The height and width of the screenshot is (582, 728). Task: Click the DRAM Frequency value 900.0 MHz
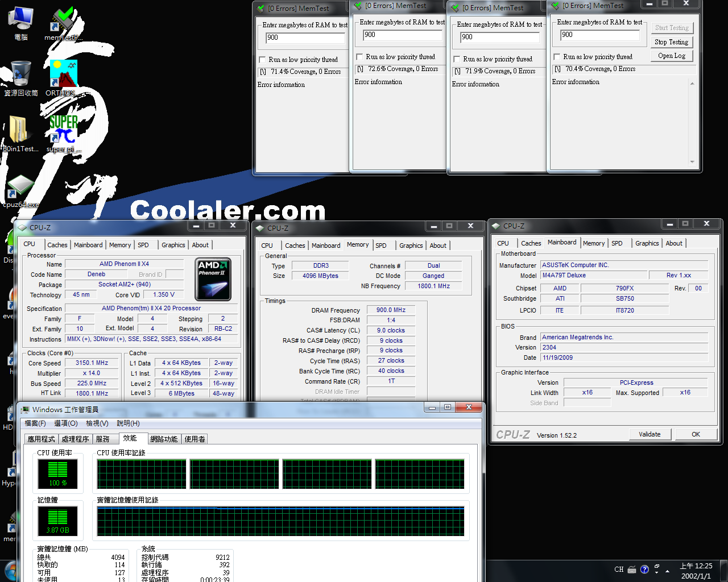click(391, 310)
